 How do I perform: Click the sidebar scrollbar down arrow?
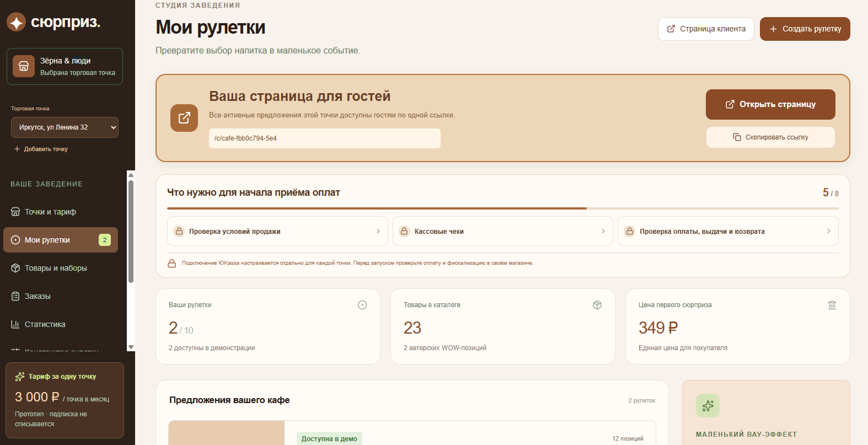[131, 347]
